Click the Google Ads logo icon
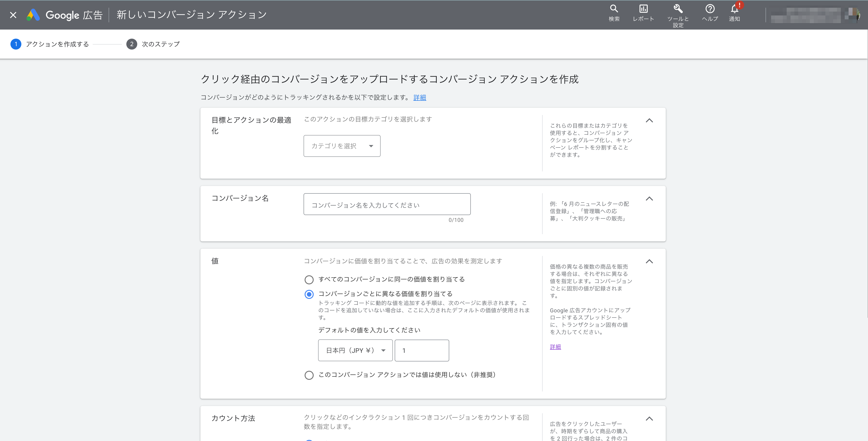The width and height of the screenshot is (868, 441). (33, 15)
